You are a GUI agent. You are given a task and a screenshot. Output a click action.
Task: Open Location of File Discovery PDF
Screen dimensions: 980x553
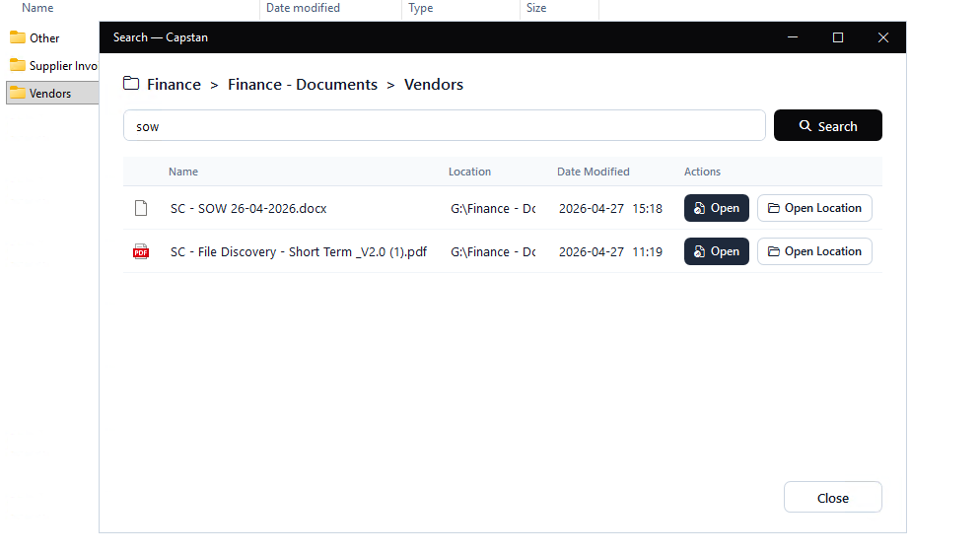(x=814, y=251)
